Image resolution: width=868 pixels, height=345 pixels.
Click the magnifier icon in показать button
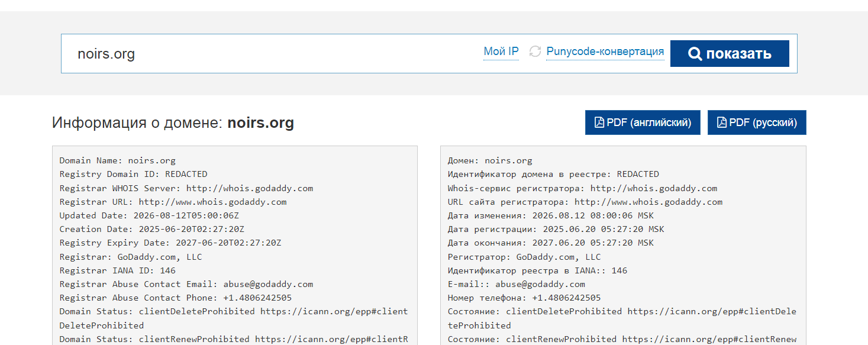695,54
